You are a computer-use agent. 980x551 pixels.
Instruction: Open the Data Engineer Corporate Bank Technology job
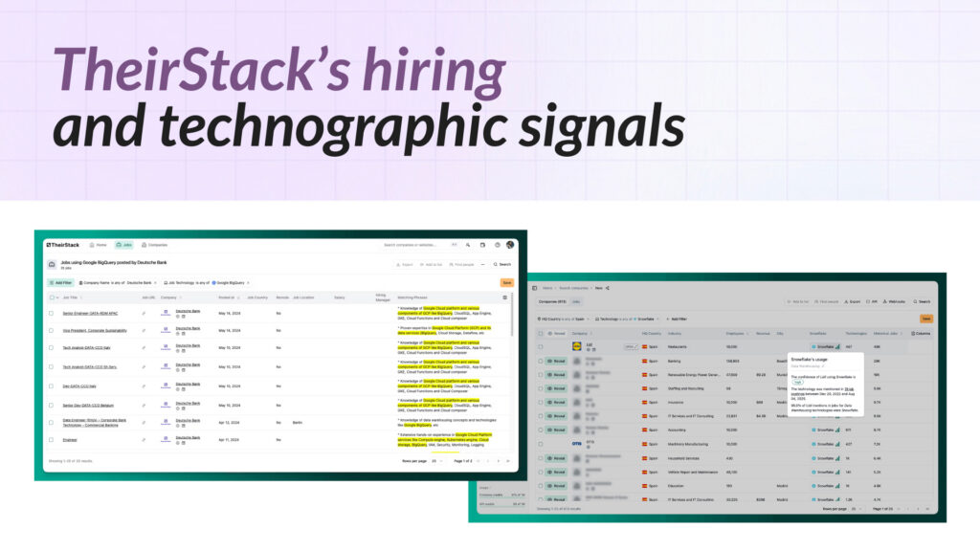click(x=95, y=422)
